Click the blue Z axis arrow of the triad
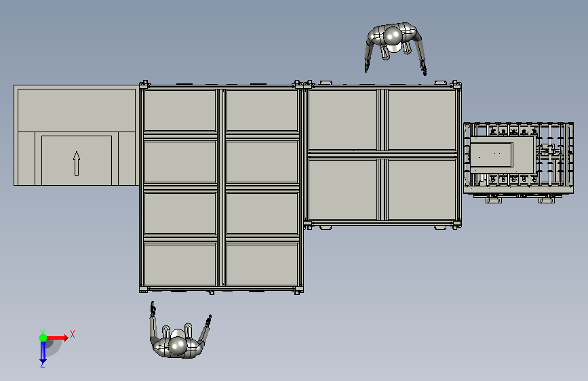 tap(43, 352)
